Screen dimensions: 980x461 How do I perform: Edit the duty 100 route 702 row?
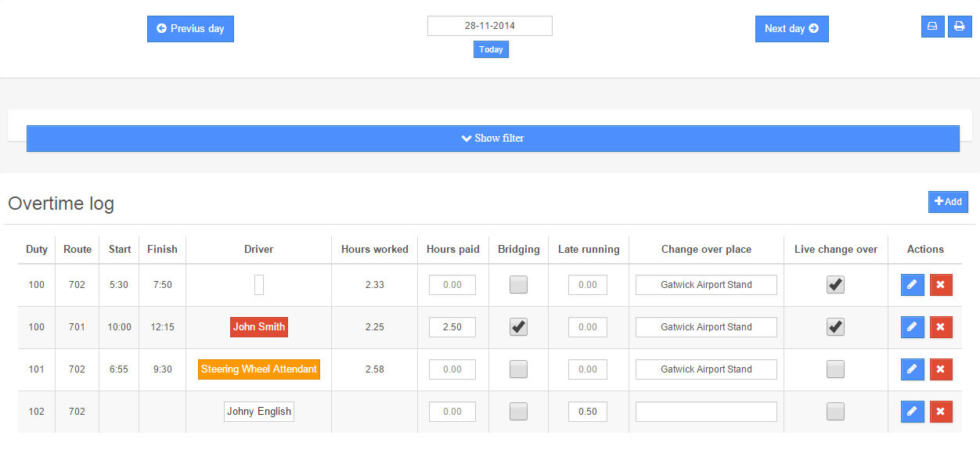[x=912, y=285]
